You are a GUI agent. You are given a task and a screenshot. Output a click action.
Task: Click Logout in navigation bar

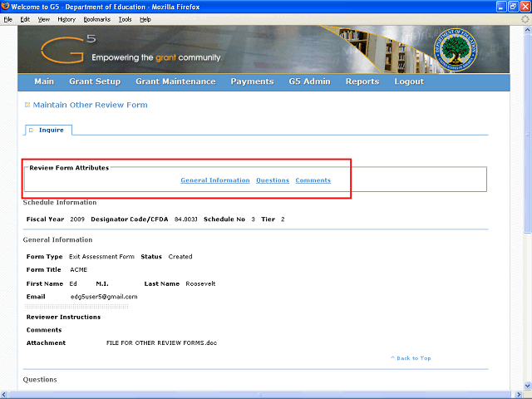pos(409,81)
